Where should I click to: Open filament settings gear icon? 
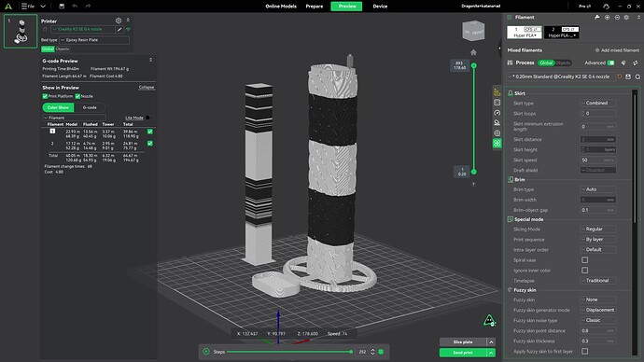[x=626, y=17]
